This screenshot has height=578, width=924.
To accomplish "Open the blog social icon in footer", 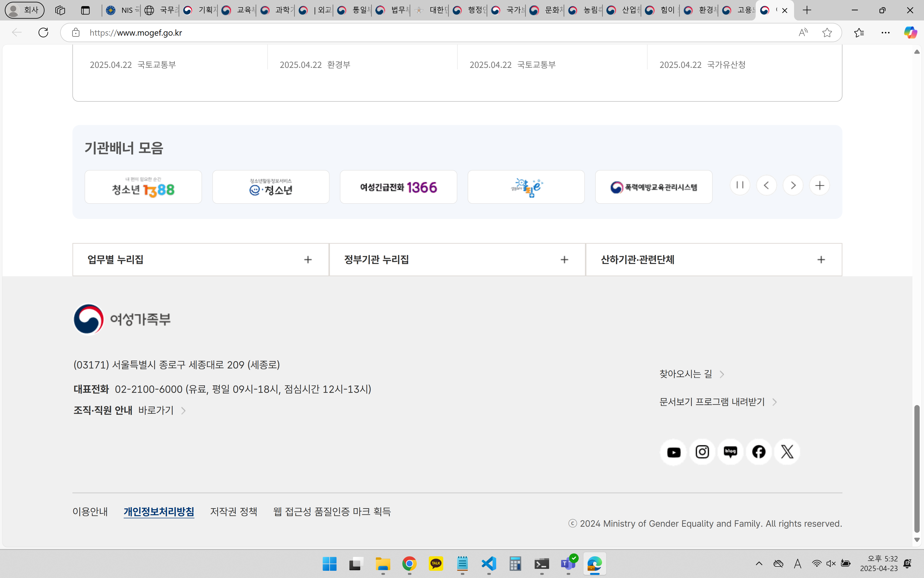I will pyautogui.click(x=731, y=452).
